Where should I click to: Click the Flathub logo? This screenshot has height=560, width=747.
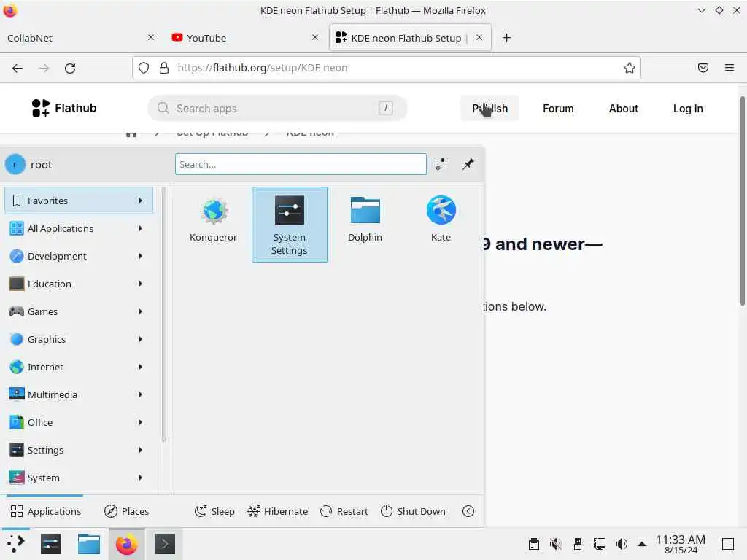pos(64,108)
